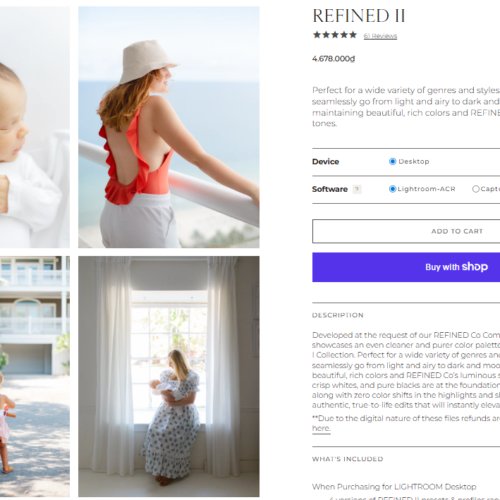
Task: Open the Software help question-mark icon
Action: pyautogui.click(x=357, y=189)
